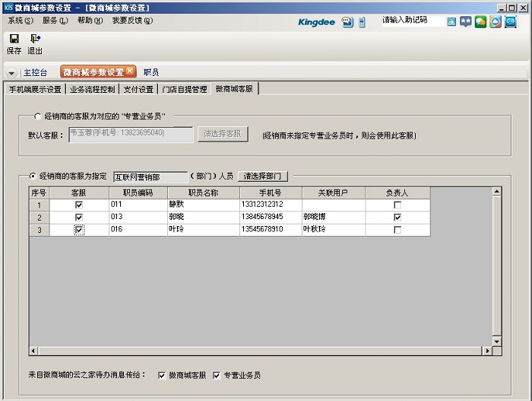Click the blue arrow go icon
This screenshot has width=532, height=401.
(x=451, y=22)
